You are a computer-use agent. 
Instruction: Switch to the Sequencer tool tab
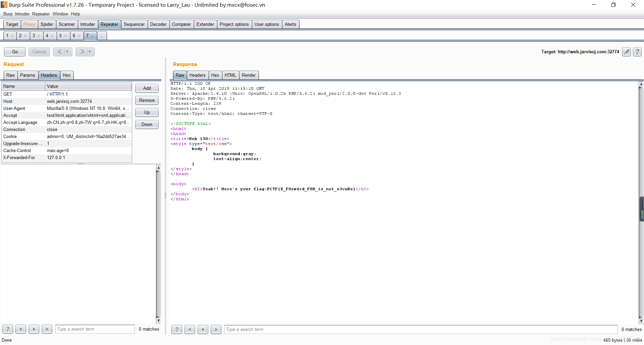point(134,24)
